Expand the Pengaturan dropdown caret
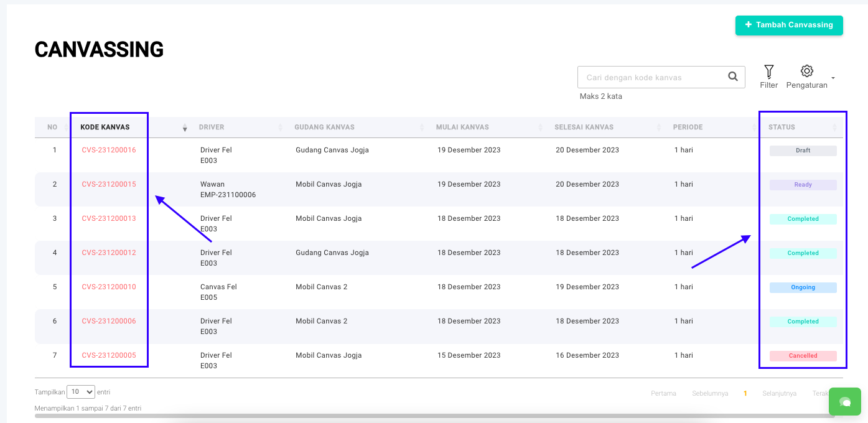868x423 pixels. coord(833,78)
